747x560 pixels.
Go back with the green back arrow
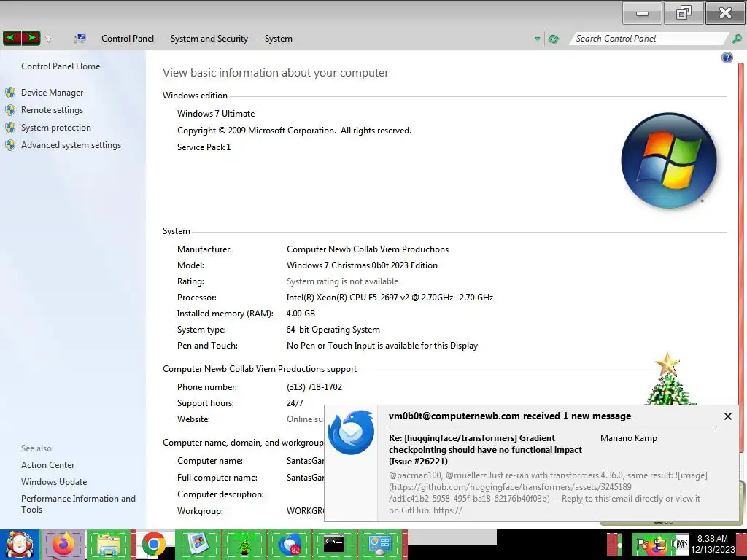click(12, 38)
